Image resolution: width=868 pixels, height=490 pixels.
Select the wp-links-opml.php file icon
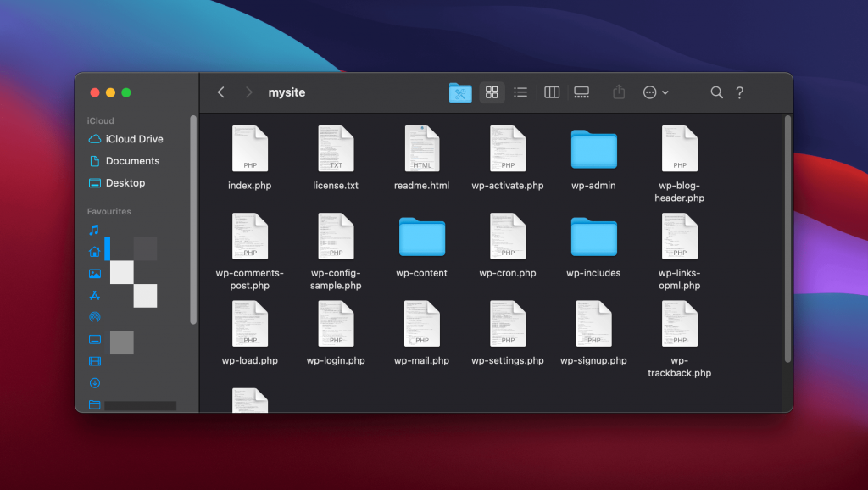[680, 236]
